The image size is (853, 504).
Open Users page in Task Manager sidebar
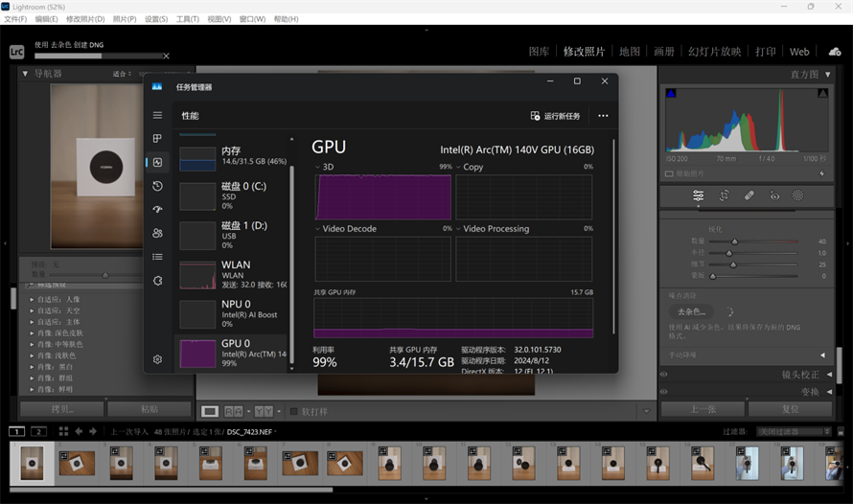pyautogui.click(x=157, y=233)
